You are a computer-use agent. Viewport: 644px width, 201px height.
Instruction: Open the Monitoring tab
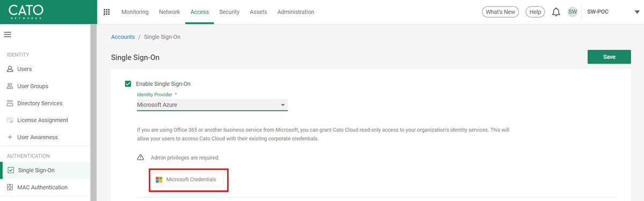coord(135,12)
